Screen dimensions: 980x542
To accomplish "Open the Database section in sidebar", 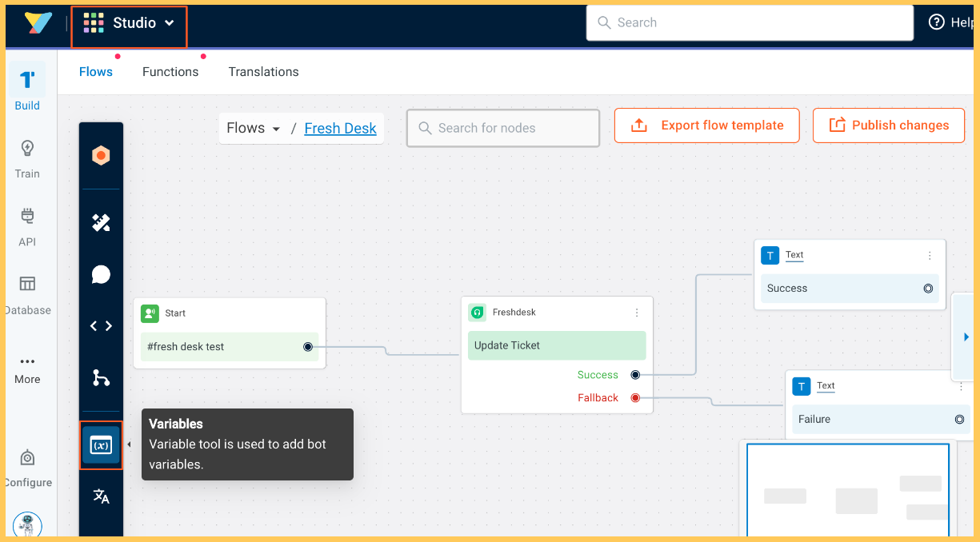I will pos(27,295).
